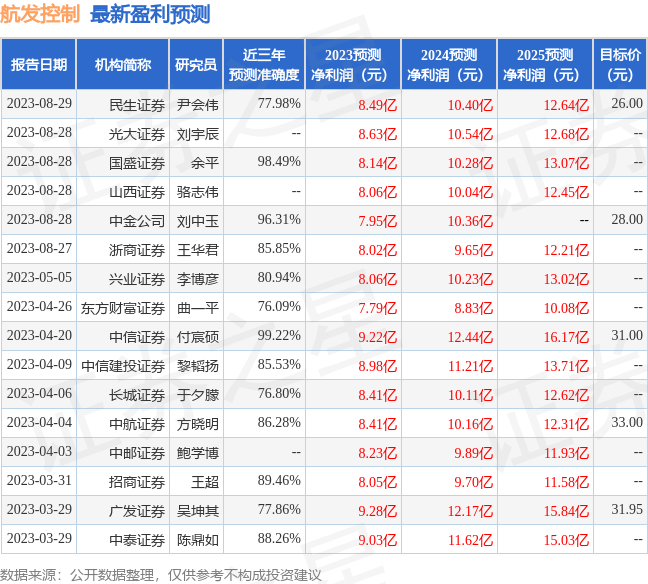This screenshot has width=648, height=584.
Task: Click the 报告日期 column header
Action: tap(39, 64)
